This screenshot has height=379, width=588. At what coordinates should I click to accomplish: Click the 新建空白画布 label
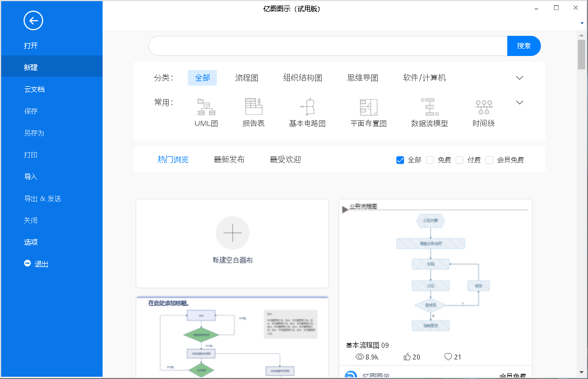(233, 260)
